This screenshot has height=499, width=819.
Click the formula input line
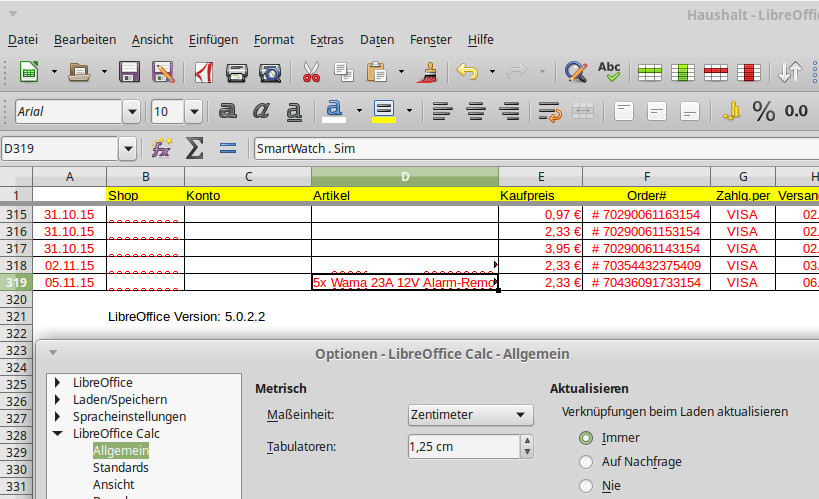536,149
